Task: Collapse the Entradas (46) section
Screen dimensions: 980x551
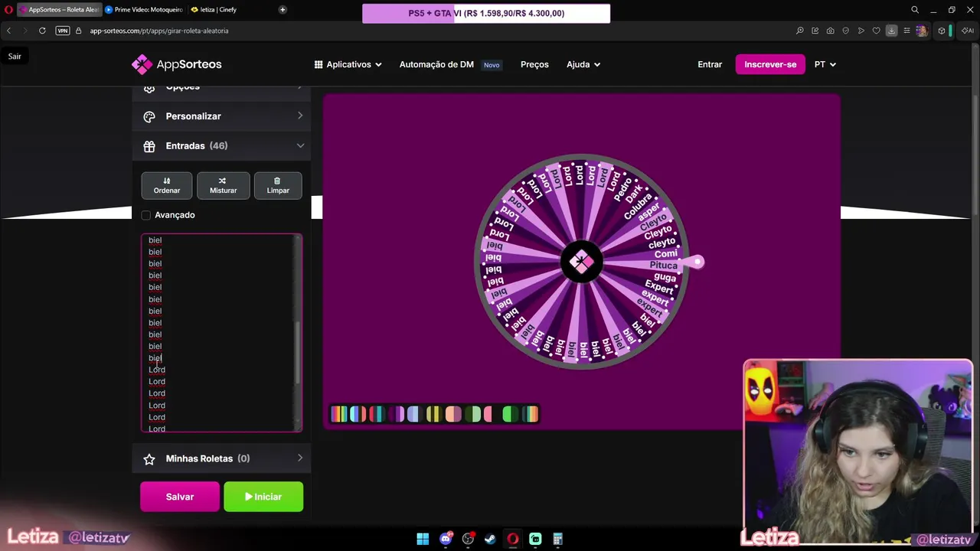Action: 221,145
